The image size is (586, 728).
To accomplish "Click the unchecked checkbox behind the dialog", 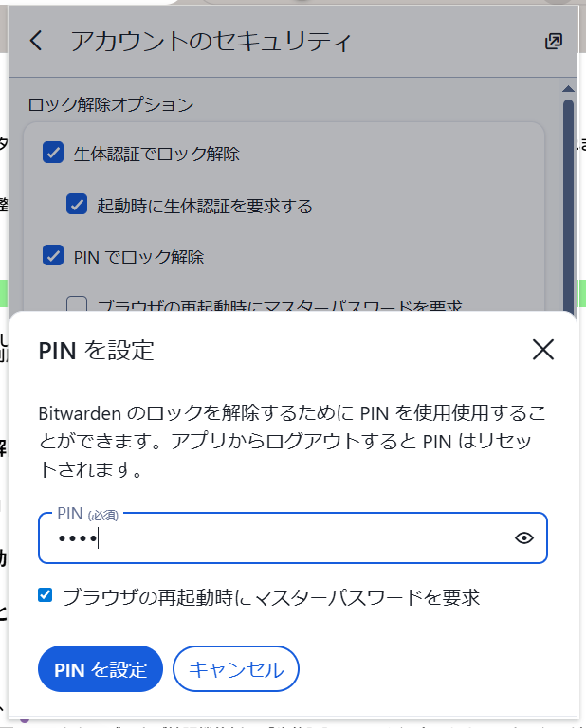I will (x=77, y=305).
